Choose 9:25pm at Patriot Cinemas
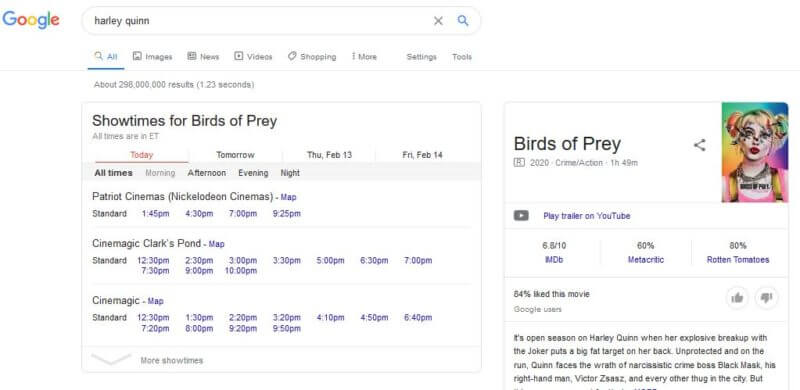800x390 pixels. pyautogui.click(x=287, y=213)
